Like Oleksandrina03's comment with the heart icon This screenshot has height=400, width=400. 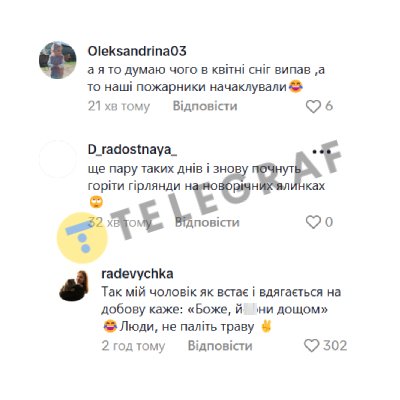click(x=313, y=106)
